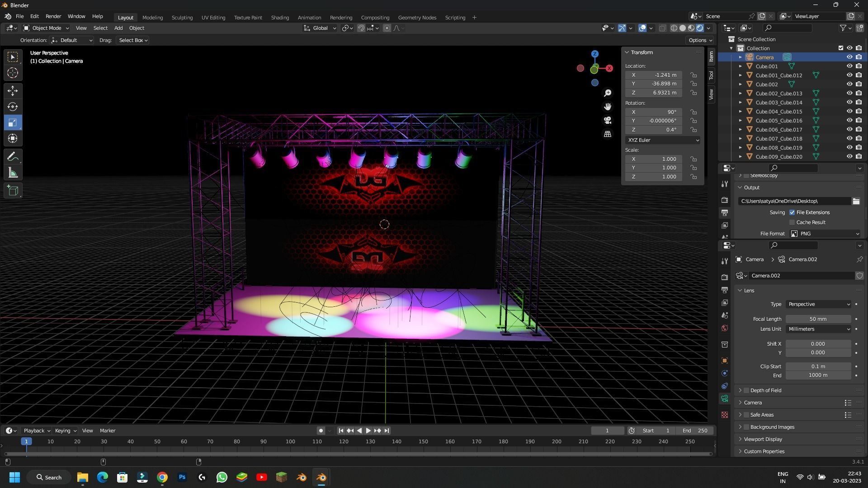Toggle camera view icon in viewport
This screenshot has height=488, width=868.
click(x=608, y=120)
